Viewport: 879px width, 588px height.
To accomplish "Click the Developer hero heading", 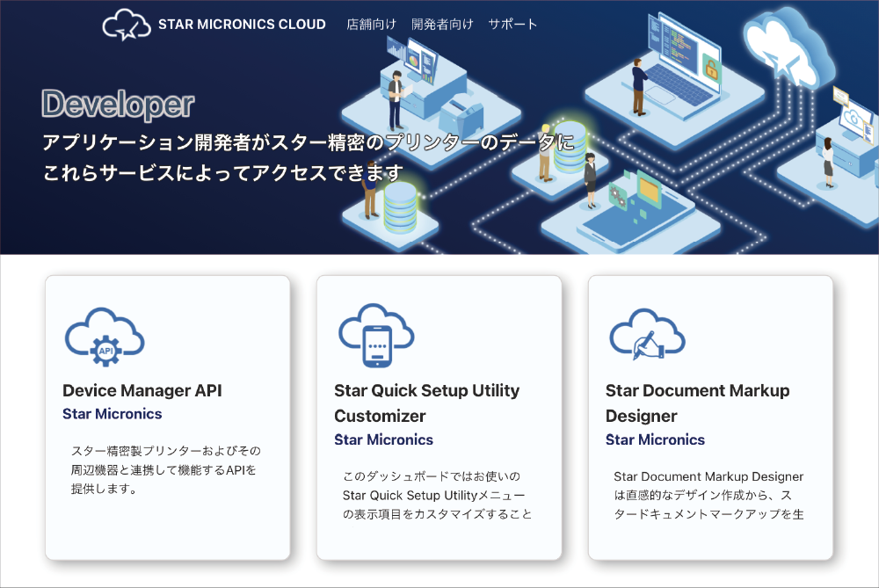I will tap(118, 105).
